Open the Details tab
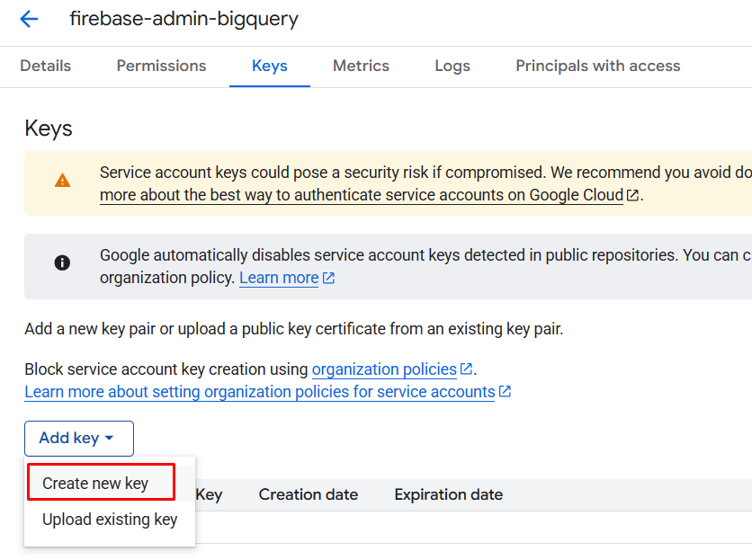 pos(46,67)
